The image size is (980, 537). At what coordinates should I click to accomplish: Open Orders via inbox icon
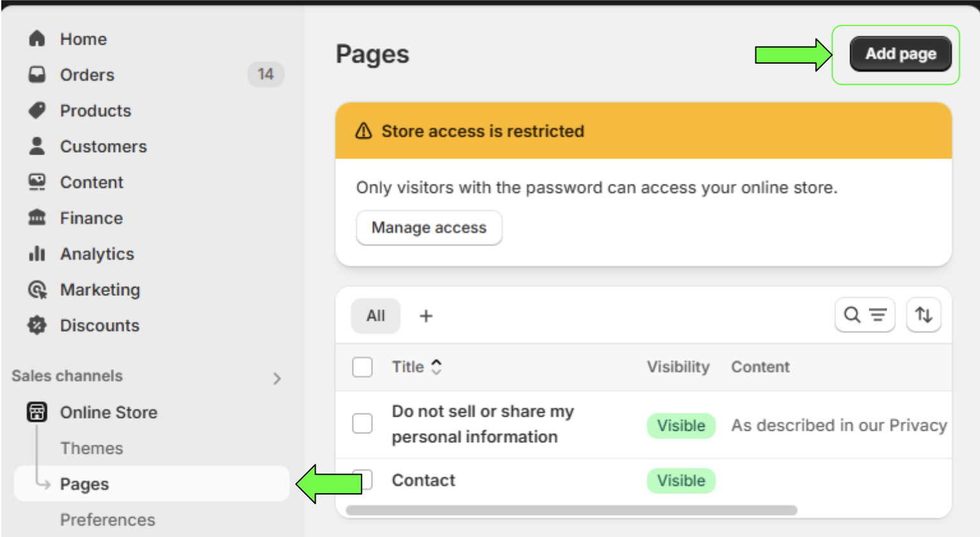(x=37, y=74)
